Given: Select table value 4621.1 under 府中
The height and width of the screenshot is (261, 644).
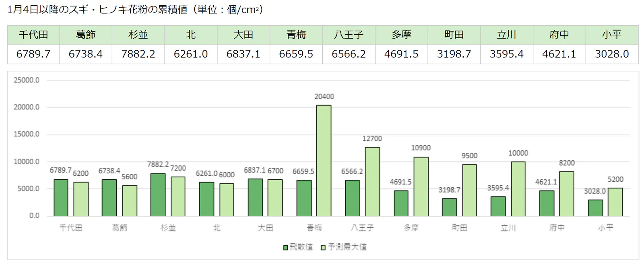Looking at the screenshot, I should tap(559, 54).
